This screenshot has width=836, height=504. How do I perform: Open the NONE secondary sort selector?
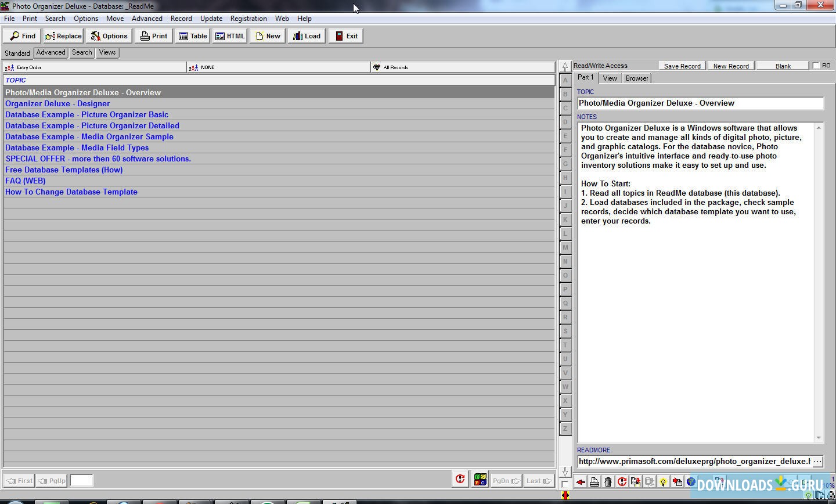point(279,67)
